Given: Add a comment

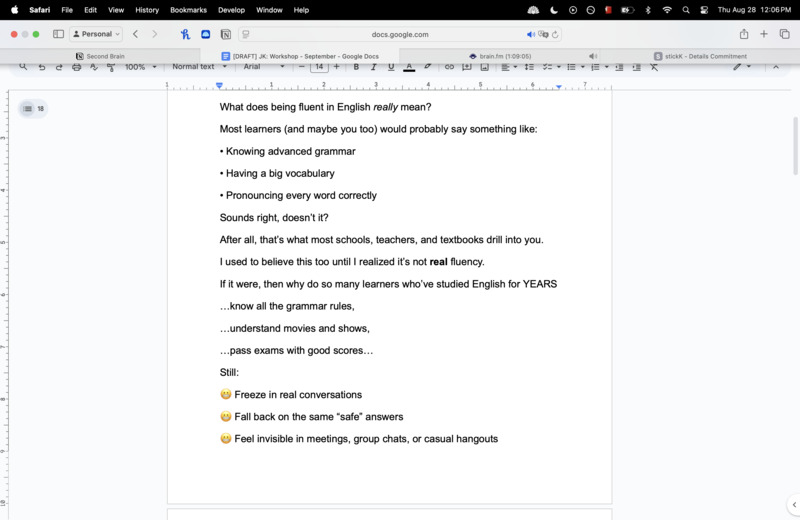Looking at the screenshot, I should [x=466, y=67].
